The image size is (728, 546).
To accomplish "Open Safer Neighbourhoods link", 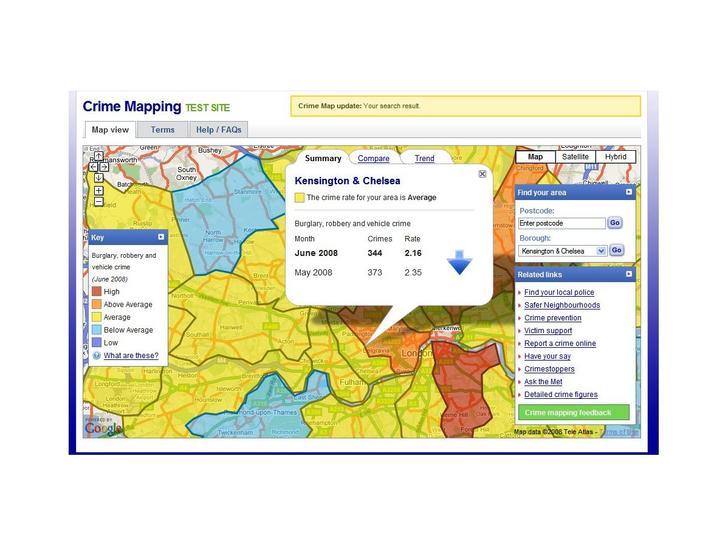I will click(x=562, y=305).
